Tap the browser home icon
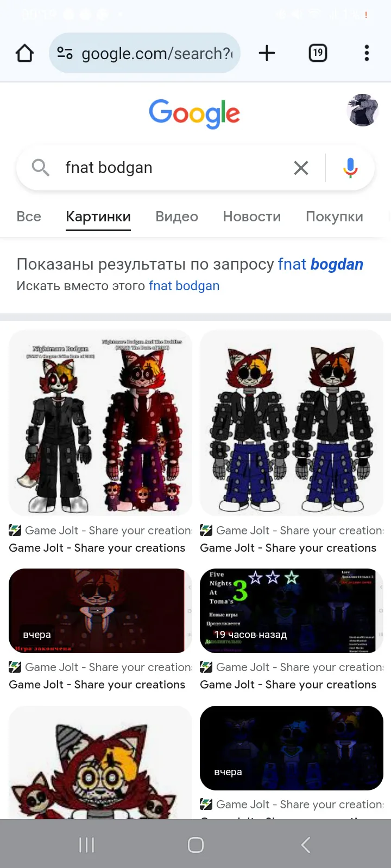 click(x=24, y=53)
